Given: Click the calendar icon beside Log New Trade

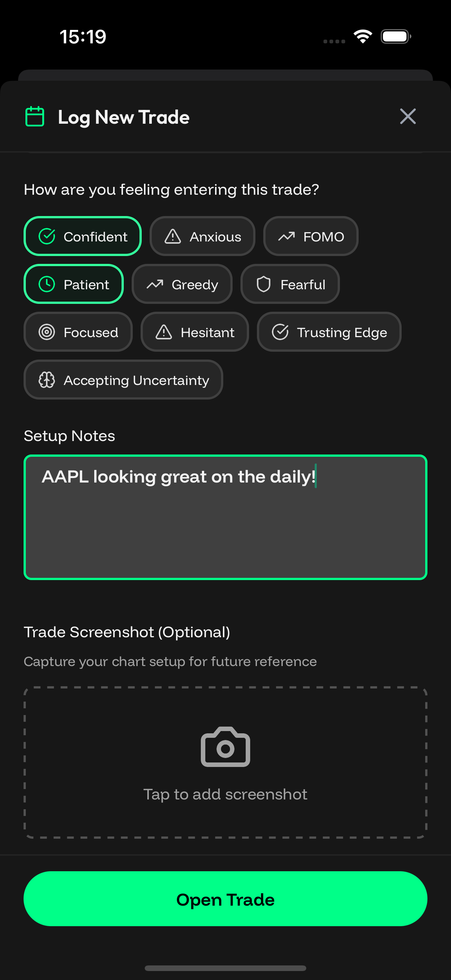Looking at the screenshot, I should (35, 116).
